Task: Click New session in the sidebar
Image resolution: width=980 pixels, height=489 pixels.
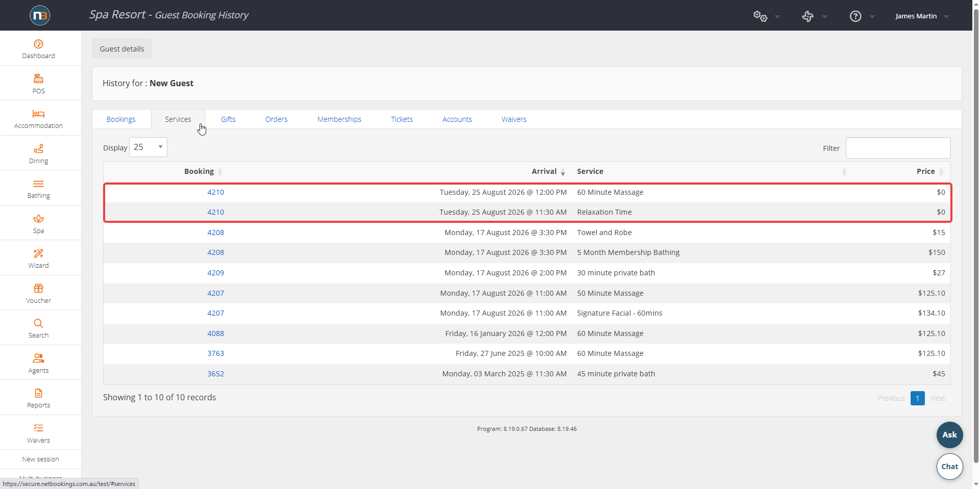Action: click(x=40, y=459)
